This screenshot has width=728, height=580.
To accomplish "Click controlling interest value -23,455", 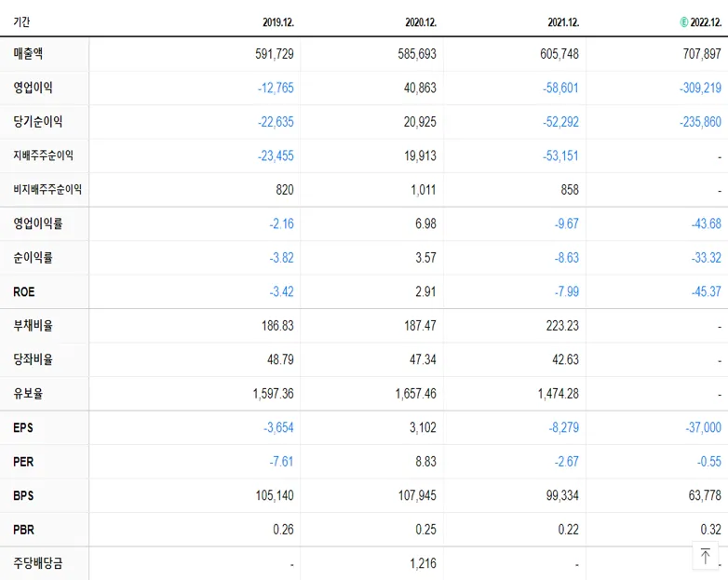I will click(276, 155).
